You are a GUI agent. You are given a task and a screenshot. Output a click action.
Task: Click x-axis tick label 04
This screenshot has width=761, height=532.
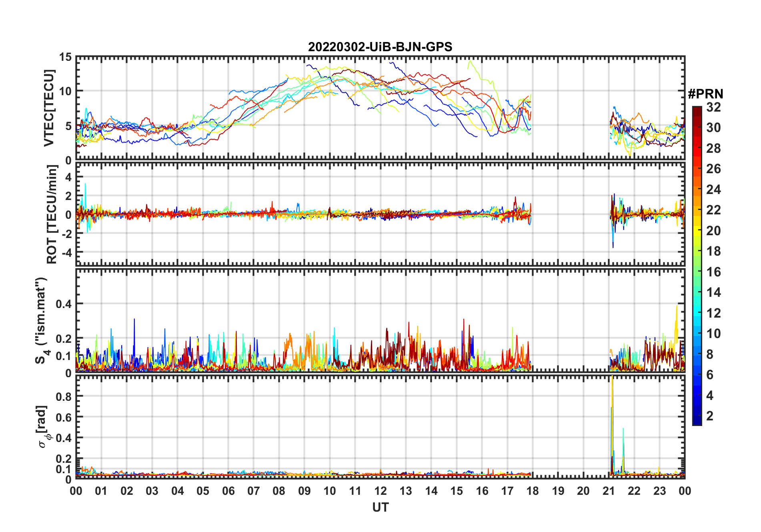(x=178, y=491)
